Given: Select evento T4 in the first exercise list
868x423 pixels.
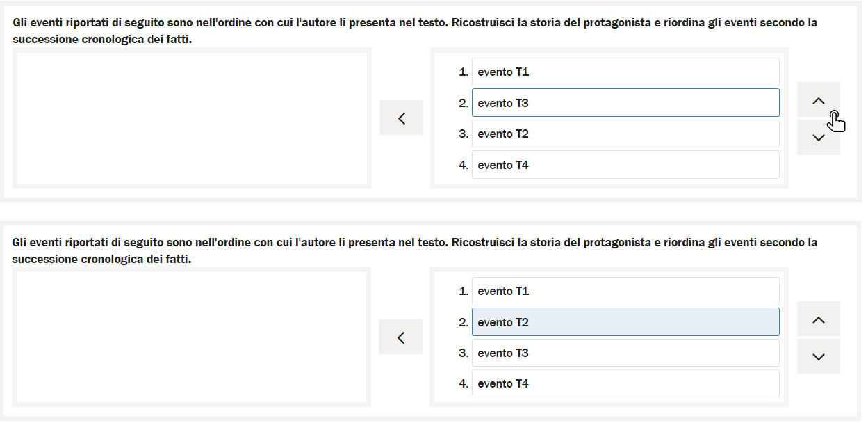Looking at the screenshot, I should click(625, 165).
